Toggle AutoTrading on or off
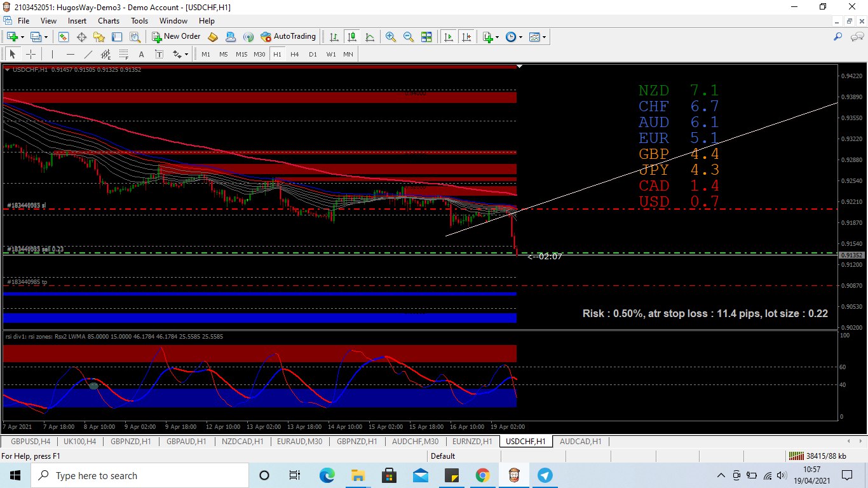Image resolution: width=868 pixels, height=488 pixels. tap(288, 37)
